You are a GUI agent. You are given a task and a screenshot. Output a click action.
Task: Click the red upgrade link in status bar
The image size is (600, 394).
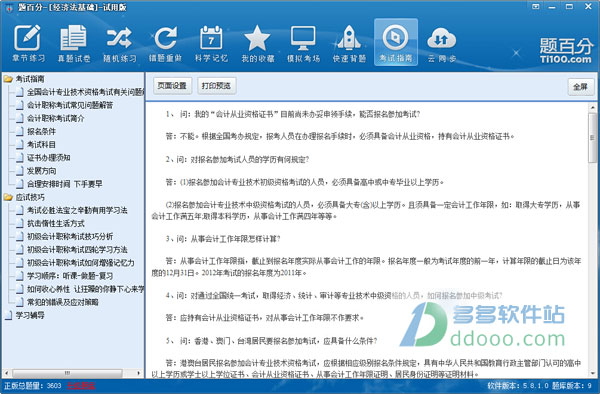[81, 386]
